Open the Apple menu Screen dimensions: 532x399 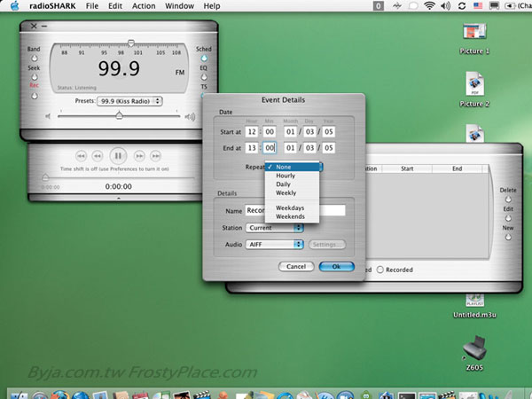pyautogui.click(x=14, y=6)
